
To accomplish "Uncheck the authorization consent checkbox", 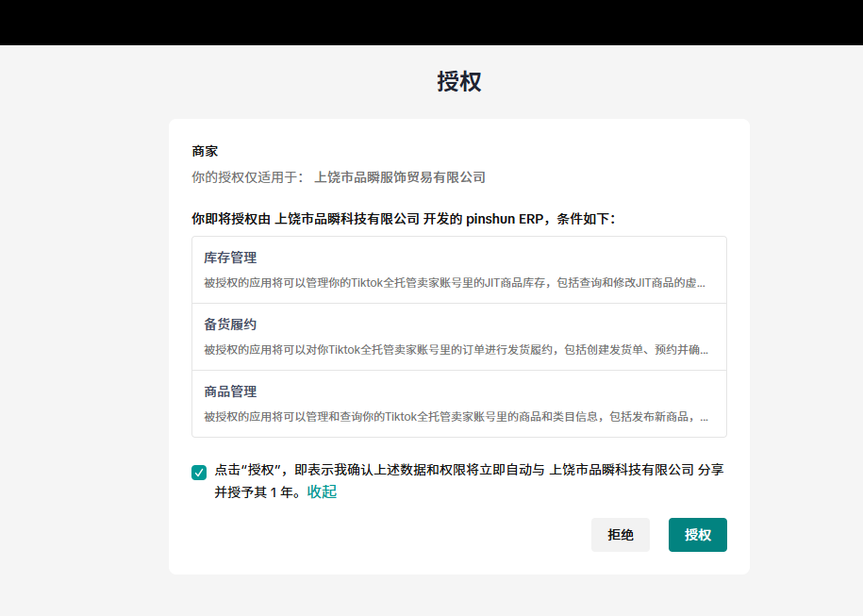I will pyautogui.click(x=199, y=473).
